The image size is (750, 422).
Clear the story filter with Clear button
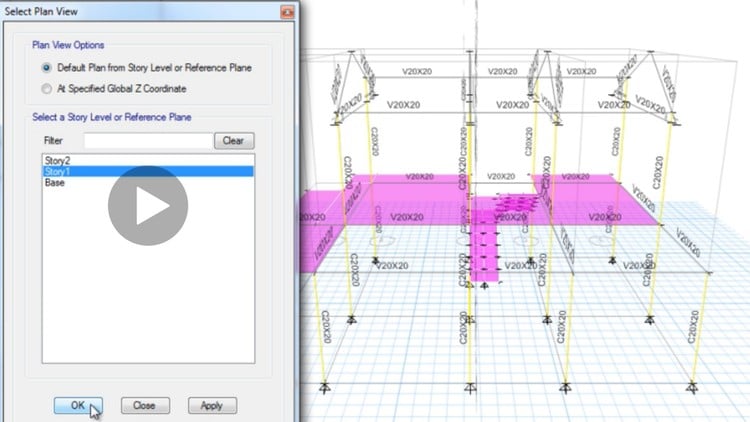234,141
